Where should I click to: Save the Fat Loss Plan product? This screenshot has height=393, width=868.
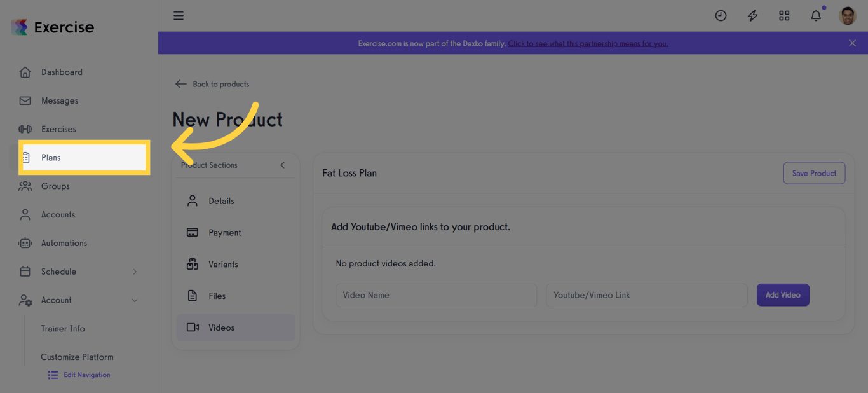[x=814, y=173]
